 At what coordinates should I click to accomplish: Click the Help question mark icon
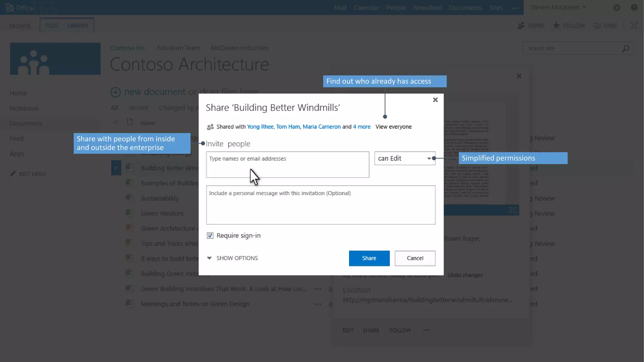point(634,7)
